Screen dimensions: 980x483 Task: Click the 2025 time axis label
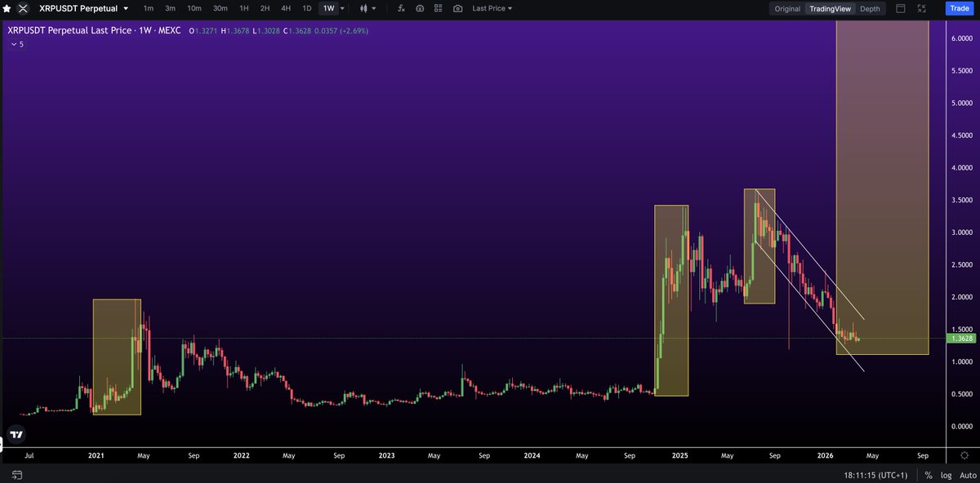(x=679, y=456)
